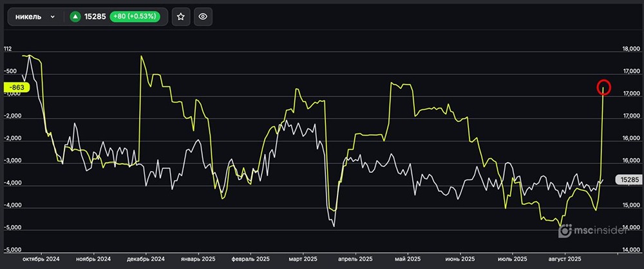Click the green up-triangle price icon
The height and width of the screenshot is (269, 644).
click(75, 17)
